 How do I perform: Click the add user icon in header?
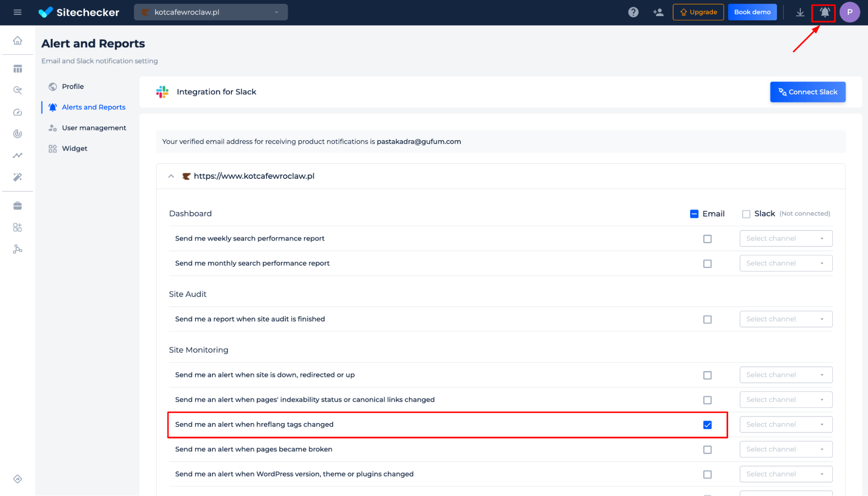pyautogui.click(x=658, y=12)
